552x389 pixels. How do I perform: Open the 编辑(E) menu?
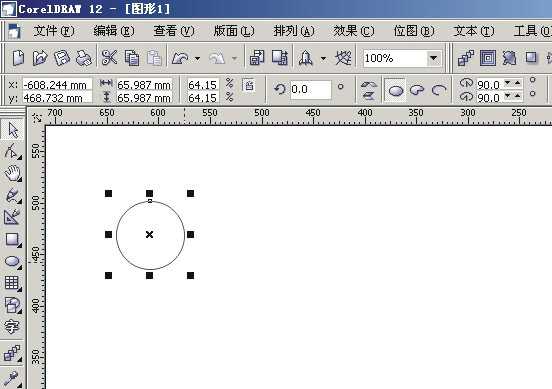tap(114, 31)
